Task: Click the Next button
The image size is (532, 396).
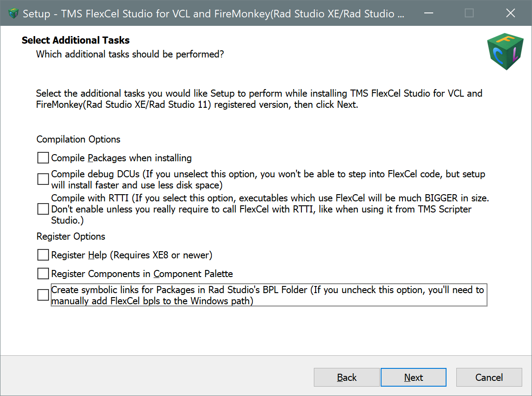Action: 413,377
